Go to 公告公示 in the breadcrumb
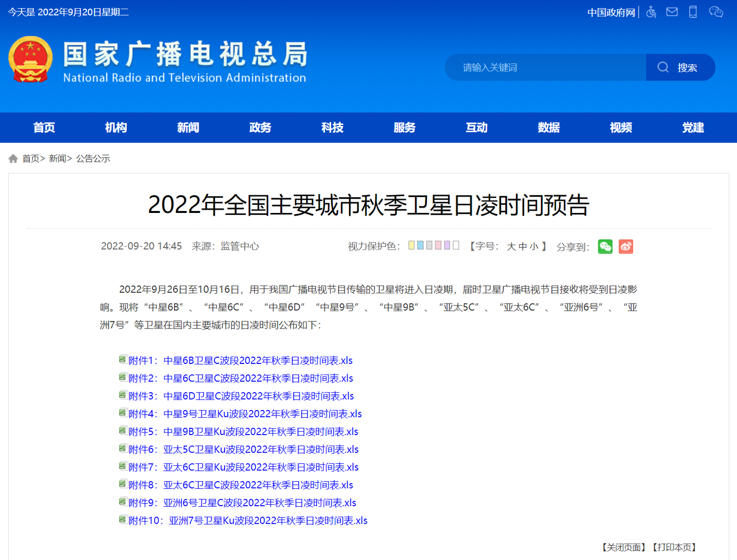Image resolution: width=737 pixels, height=560 pixels. [x=93, y=159]
